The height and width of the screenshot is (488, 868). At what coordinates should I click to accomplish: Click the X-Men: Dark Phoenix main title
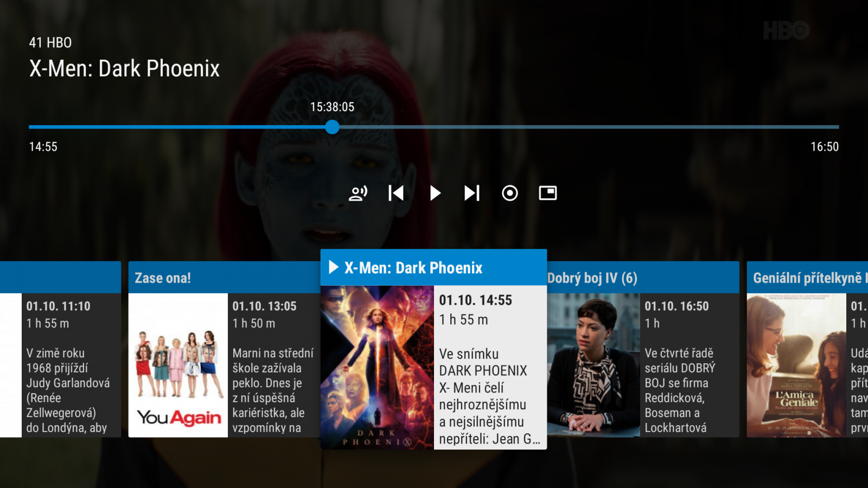(124, 69)
